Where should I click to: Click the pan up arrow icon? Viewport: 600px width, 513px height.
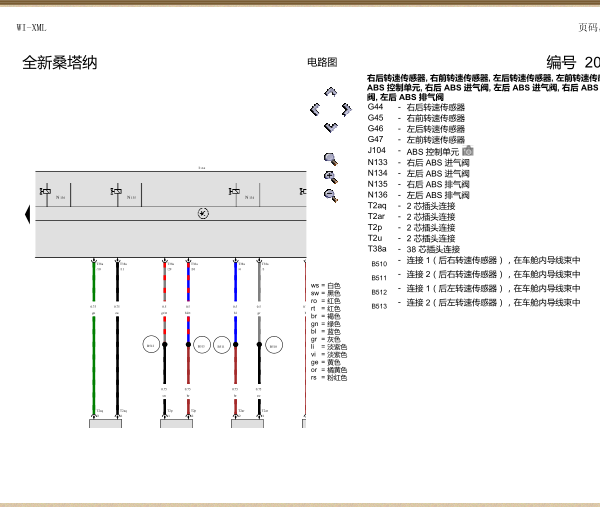[331, 92]
